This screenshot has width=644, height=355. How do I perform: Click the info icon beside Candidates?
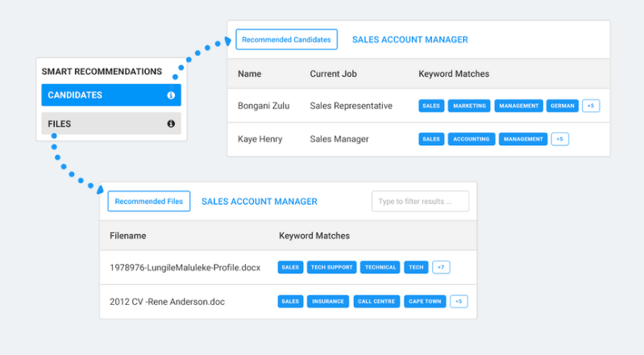[171, 95]
